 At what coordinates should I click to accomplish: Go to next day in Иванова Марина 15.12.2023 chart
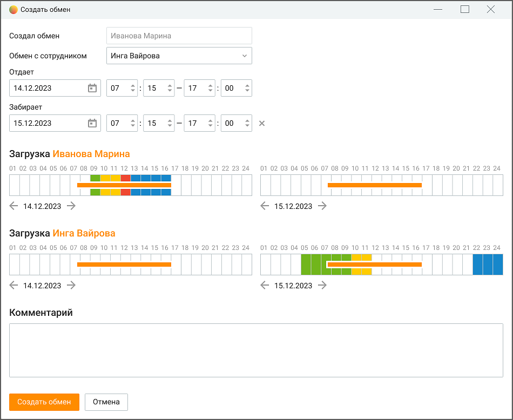pyautogui.click(x=322, y=206)
